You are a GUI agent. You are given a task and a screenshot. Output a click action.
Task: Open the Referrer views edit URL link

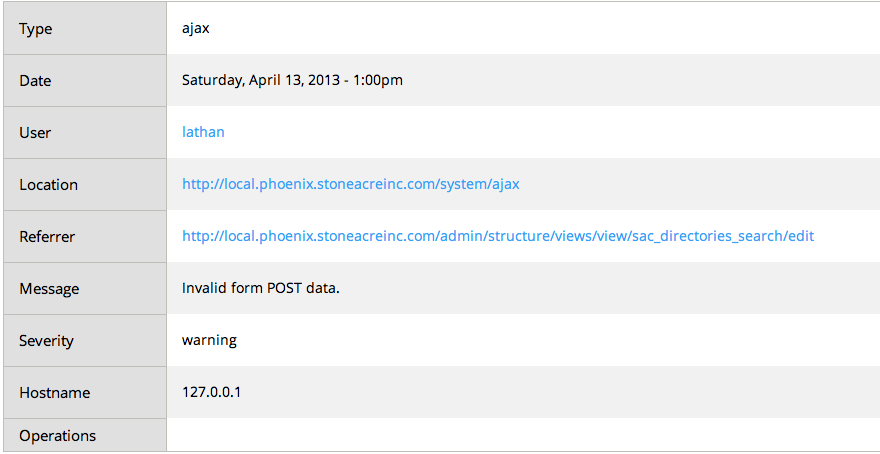pyautogui.click(x=497, y=237)
